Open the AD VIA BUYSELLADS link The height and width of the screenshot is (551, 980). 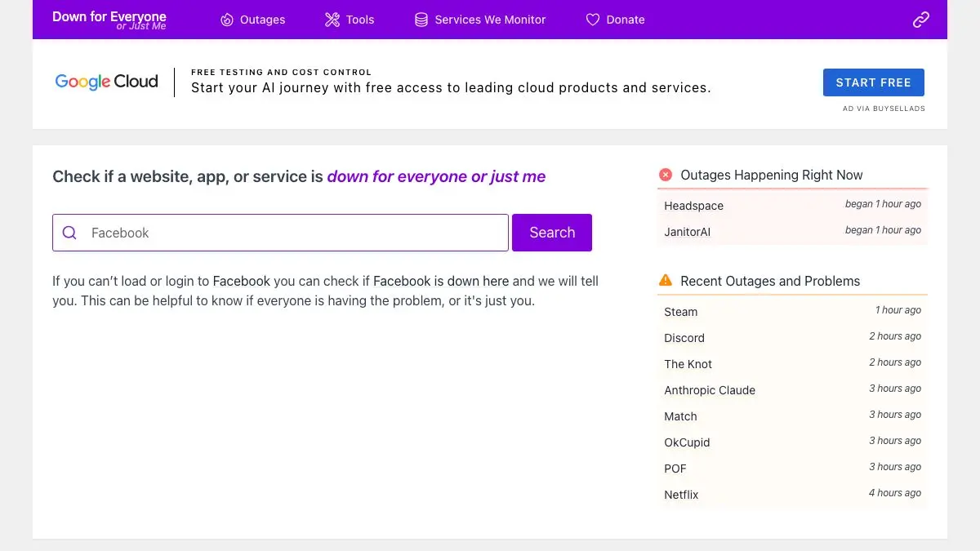click(x=884, y=109)
